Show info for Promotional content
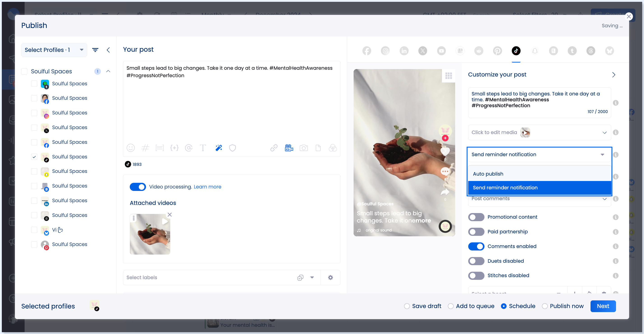The width and height of the screenshot is (644, 334). pos(616,217)
